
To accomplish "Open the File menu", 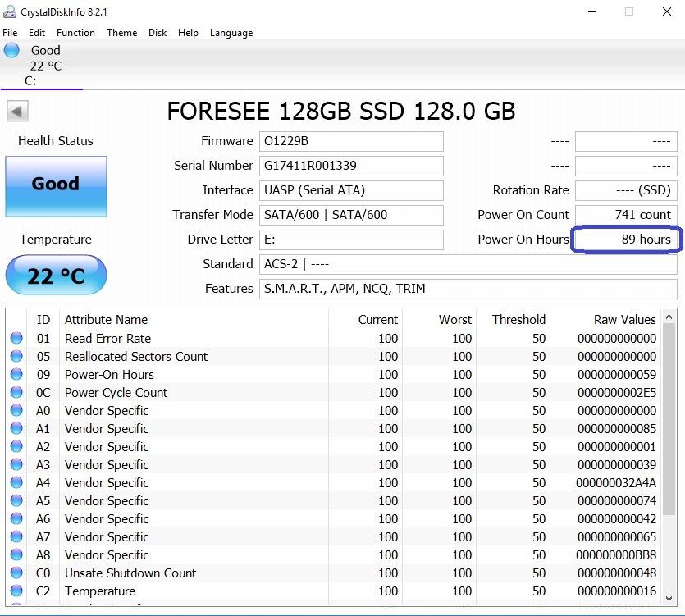I will tap(10, 33).
